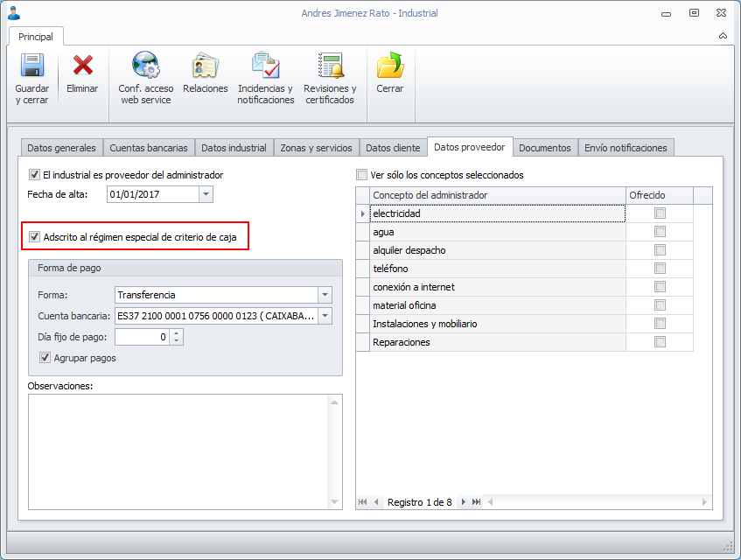741x560 pixels.
Task: Open the Fecha de alta date dropdown
Action: coord(206,194)
